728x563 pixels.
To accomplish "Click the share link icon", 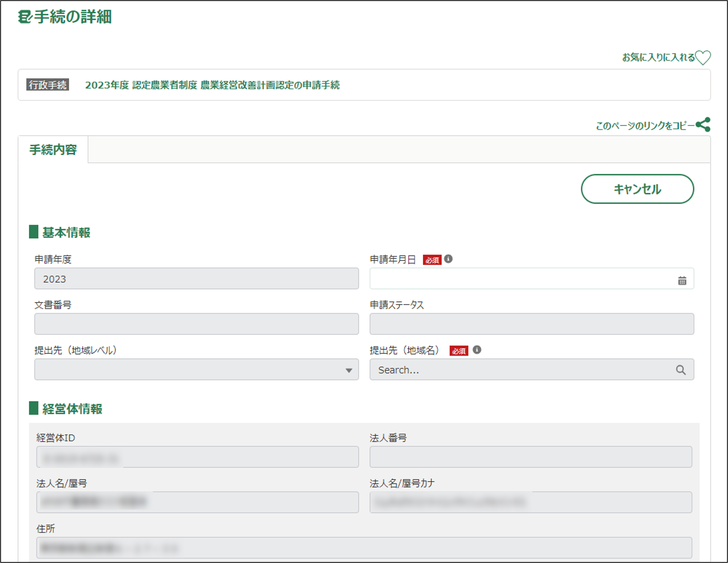I will coord(703,125).
